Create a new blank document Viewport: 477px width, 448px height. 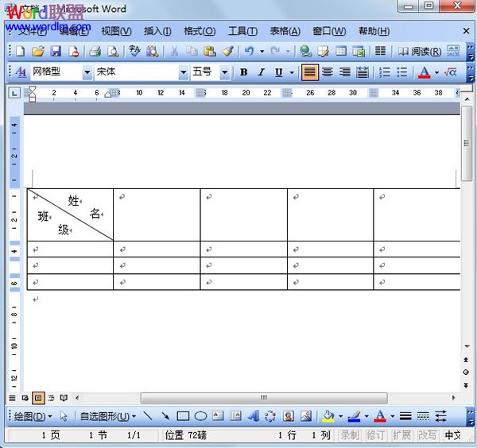point(21,51)
